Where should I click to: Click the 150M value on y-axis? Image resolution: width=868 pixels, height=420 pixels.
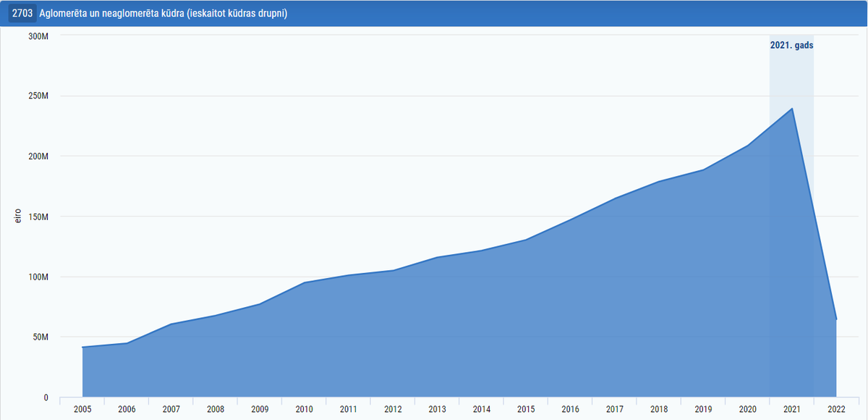(38, 217)
